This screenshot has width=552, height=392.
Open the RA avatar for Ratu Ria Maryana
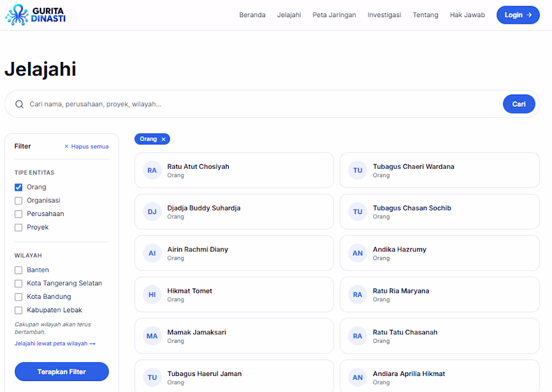[x=358, y=294]
